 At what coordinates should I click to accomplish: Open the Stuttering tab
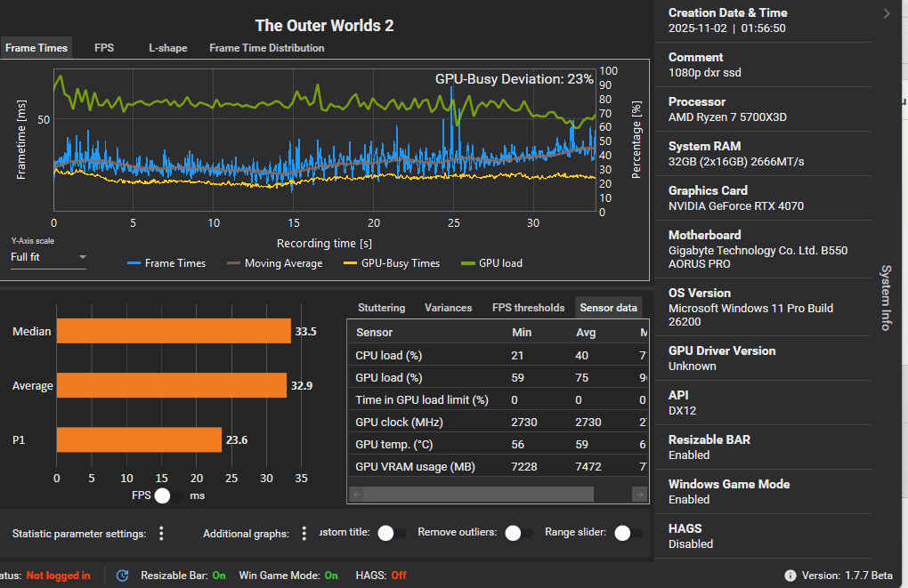[381, 308]
